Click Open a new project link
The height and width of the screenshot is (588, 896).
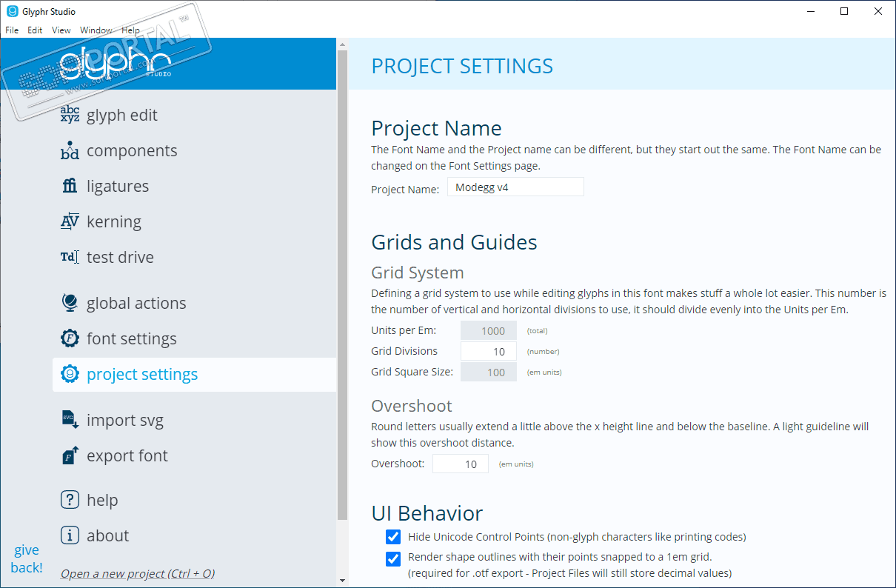138,574
